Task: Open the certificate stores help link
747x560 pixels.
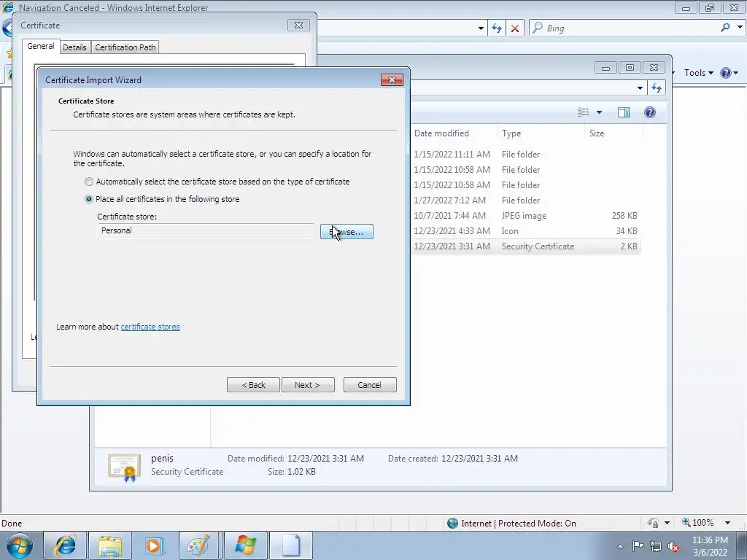Action: 150,327
